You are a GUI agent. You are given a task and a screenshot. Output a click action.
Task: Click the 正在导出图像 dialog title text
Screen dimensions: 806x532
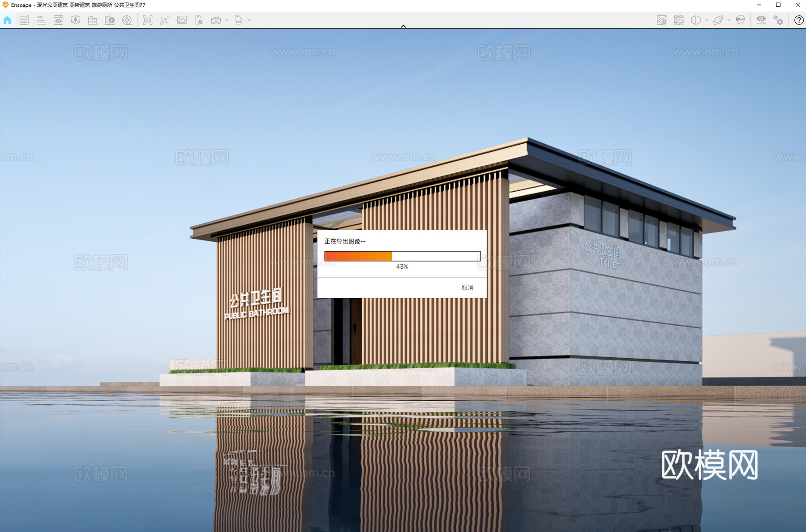(x=345, y=241)
